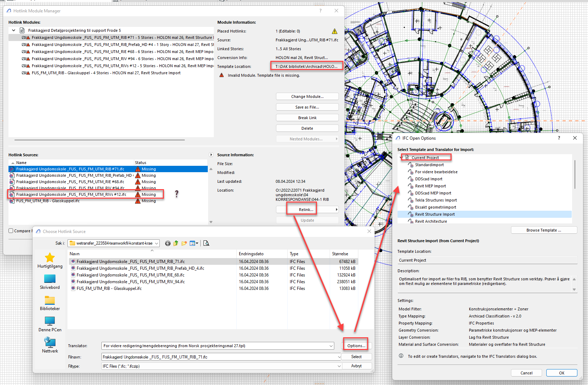Click the up one folder level icon
Image resolution: width=588 pixels, height=385 pixels.
point(176,243)
